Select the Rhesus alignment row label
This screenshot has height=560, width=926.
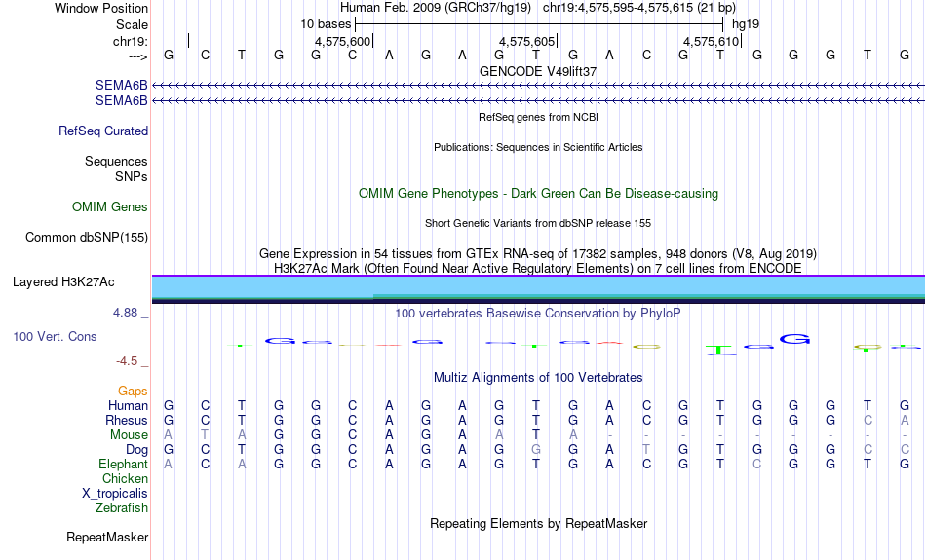coord(127,420)
